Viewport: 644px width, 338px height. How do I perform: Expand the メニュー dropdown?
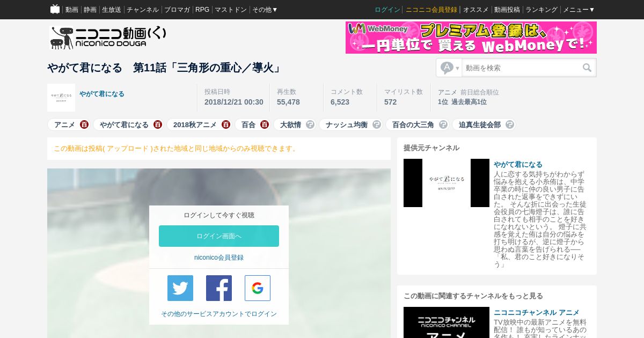(579, 10)
